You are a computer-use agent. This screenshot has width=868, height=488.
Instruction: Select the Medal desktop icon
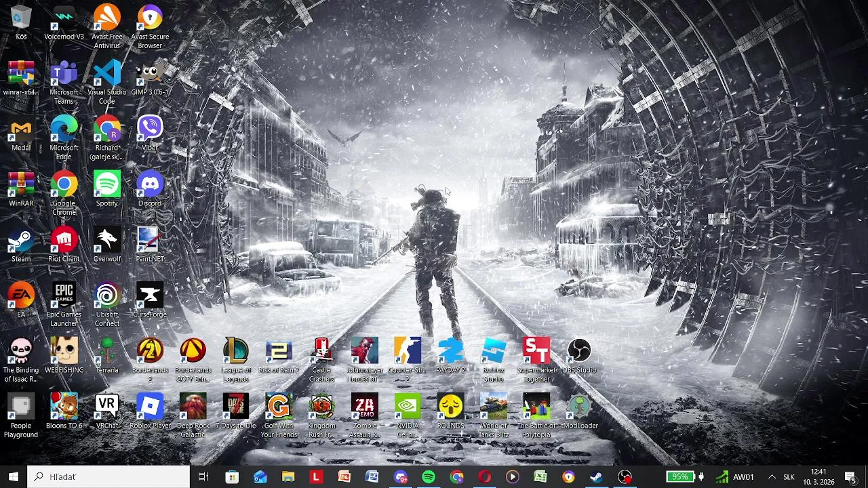coord(21,134)
